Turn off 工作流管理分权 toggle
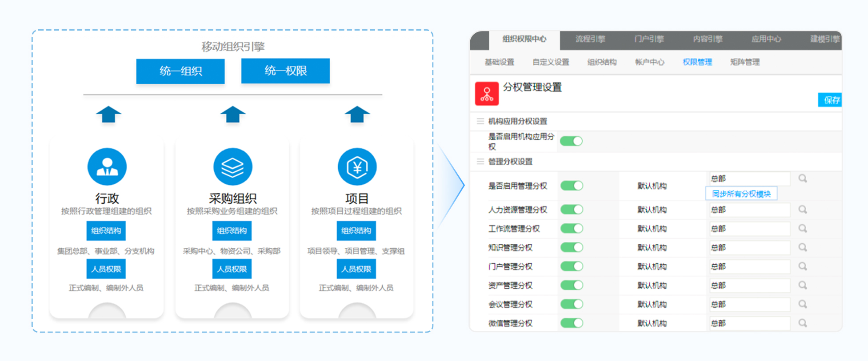The height and width of the screenshot is (361, 868). pyautogui.click(x=572, y=228)
